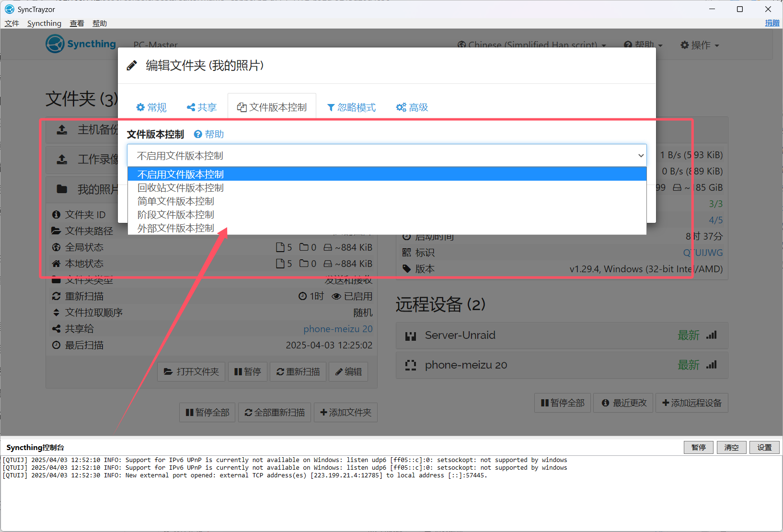Open the Syncthing menu in menu bar
This screenshot has height=532, width=783.
(x=44, y=23)
